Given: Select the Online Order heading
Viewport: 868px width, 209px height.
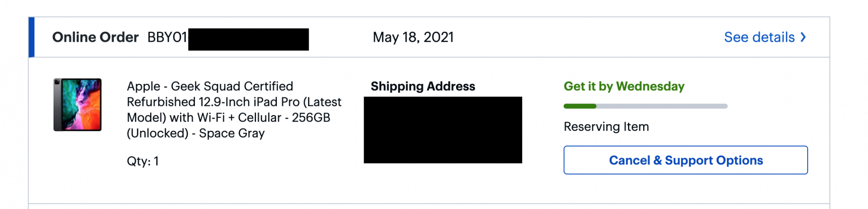Looking at the screenshot, I should click(95, 37).
